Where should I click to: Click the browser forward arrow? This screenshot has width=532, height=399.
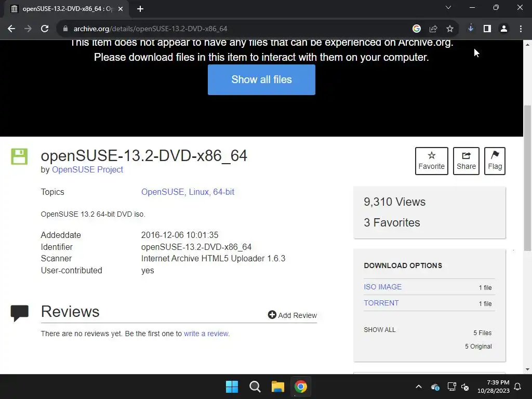pos(28,29)
